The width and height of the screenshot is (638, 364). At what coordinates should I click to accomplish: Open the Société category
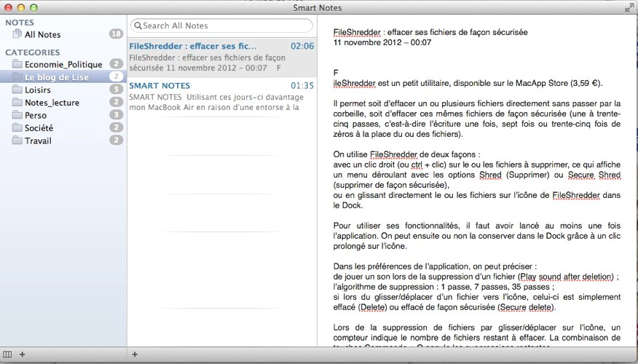(39, 128)
